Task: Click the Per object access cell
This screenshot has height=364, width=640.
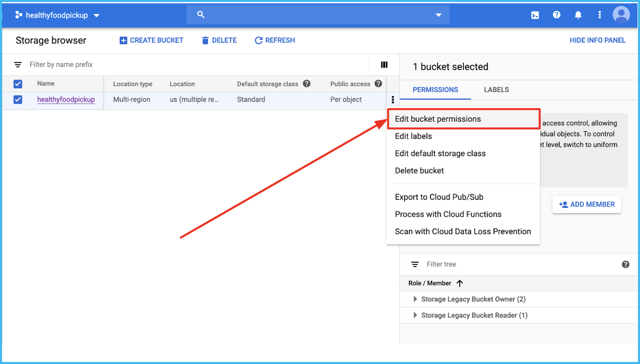Action: 346,99
